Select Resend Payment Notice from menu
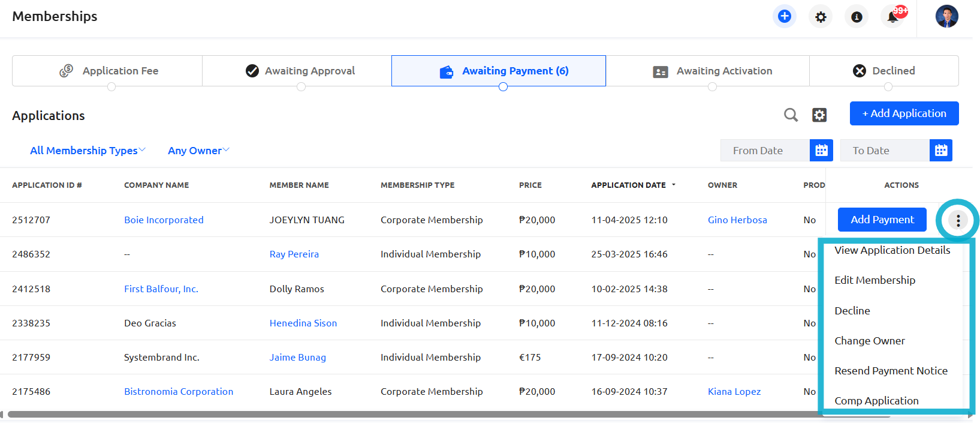Screen dimensions: 980x423 click(891, 371)
